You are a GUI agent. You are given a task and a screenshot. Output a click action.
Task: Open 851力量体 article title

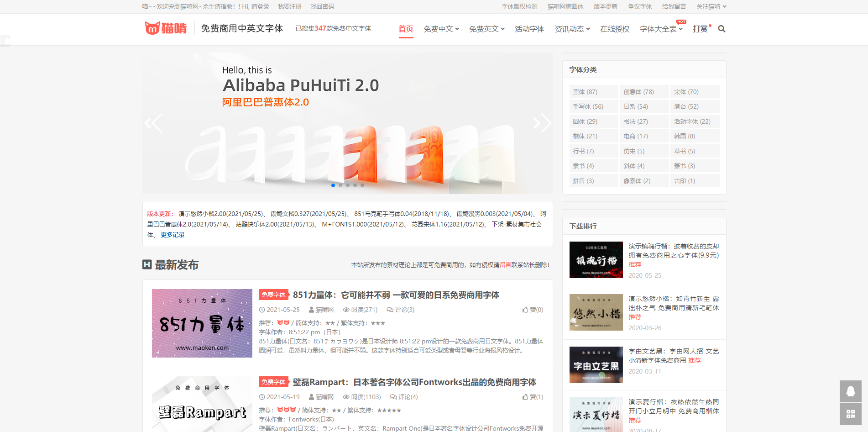point(396,295)
